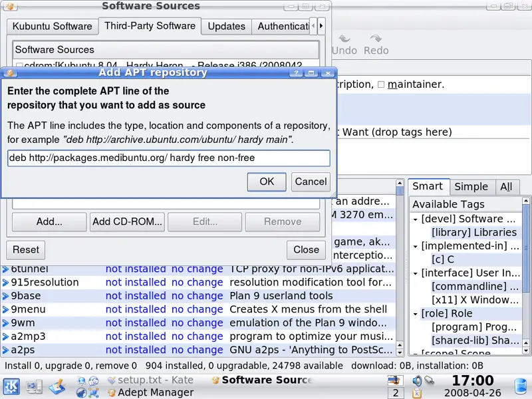Open the Kubuntu Software tab

[x=53, y=27]
